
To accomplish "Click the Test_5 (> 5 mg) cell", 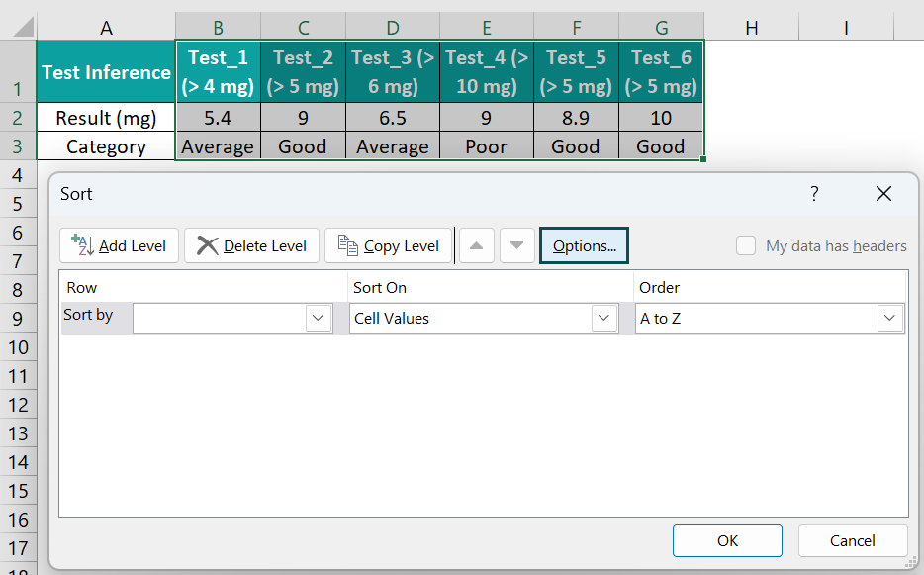I will click(x=577, y=72).
